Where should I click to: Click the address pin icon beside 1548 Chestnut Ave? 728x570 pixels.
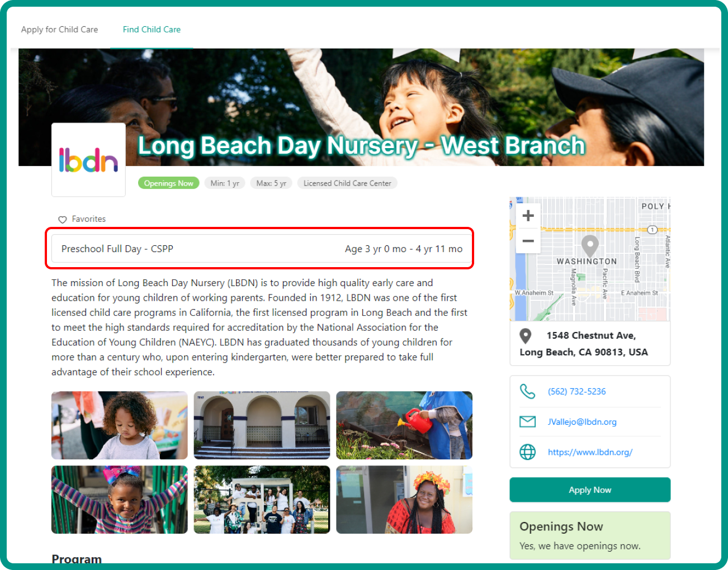pyautogui.click(x=525, y=336)
